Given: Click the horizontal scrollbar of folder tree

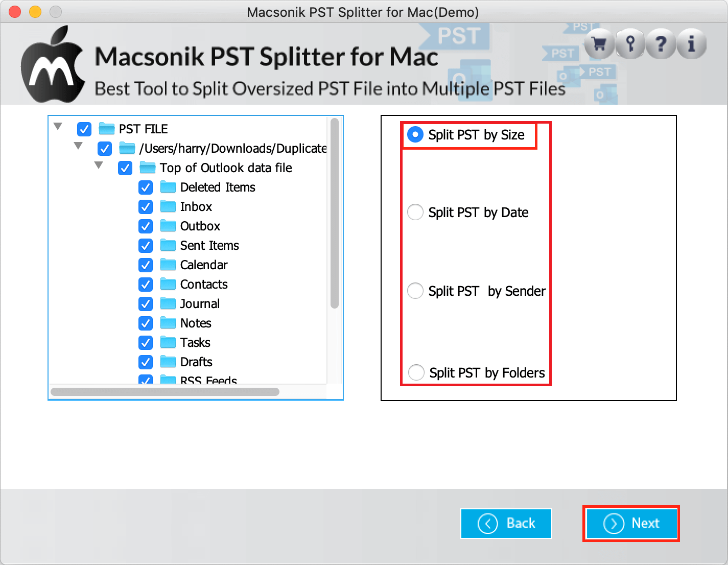Looking at the screenshot, I should coord(165,392).
